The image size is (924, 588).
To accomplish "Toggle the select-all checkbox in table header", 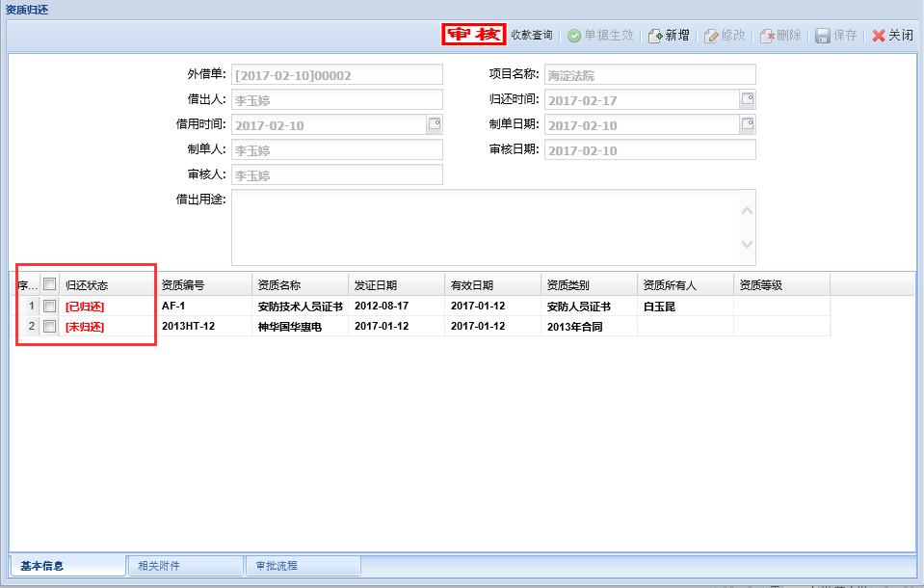I will 50,284.
